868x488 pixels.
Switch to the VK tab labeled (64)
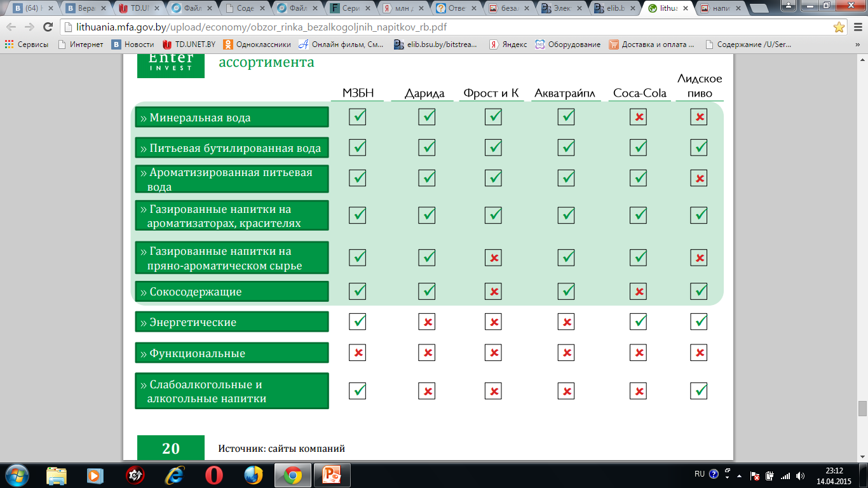coord(32,8)
